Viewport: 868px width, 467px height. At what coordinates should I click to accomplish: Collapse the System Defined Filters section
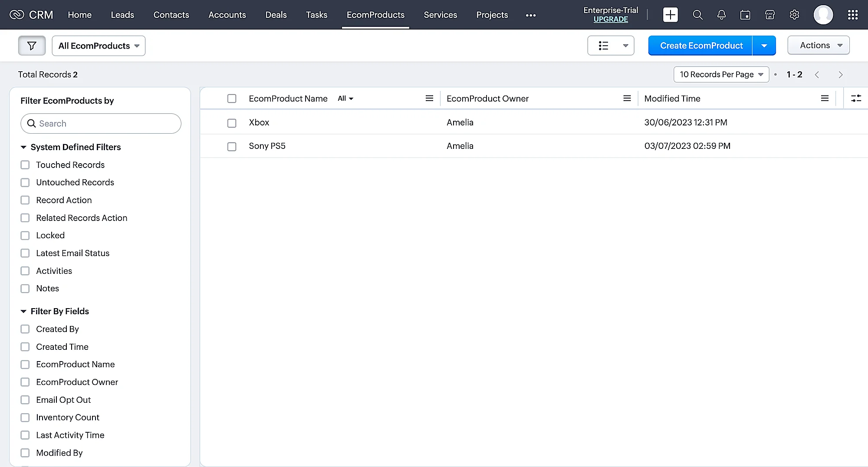(x=23, y=147)
